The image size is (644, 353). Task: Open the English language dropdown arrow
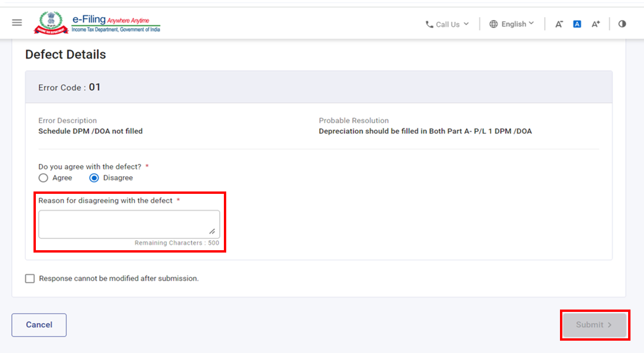pyautogui.click(x=531, y=23)
